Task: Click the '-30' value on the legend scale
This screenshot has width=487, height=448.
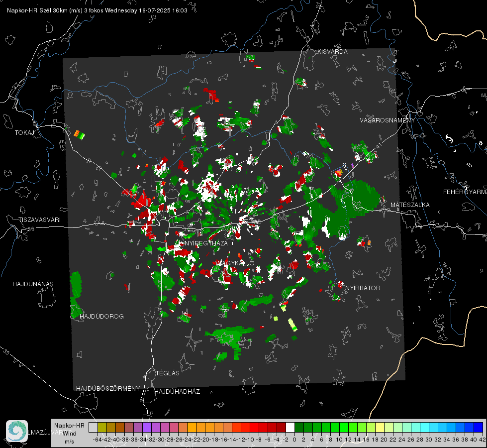Action: (160, 440)
